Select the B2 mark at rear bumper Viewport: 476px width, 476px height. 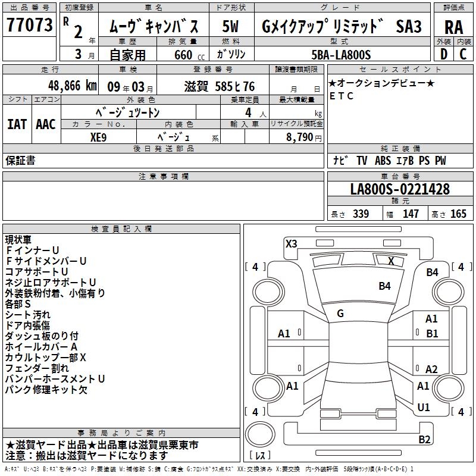[x=424, y=440]
